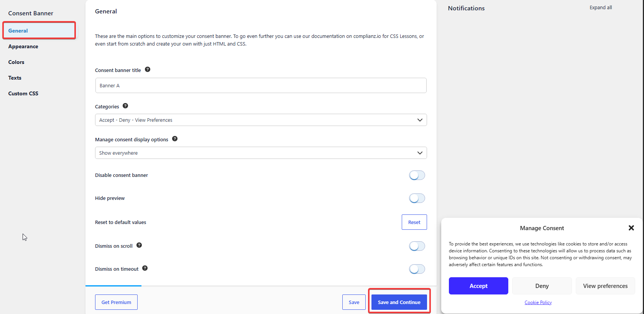Click the Reset button
The width and height of the screenshot is (644, 314).
click(x=414, y=222)
